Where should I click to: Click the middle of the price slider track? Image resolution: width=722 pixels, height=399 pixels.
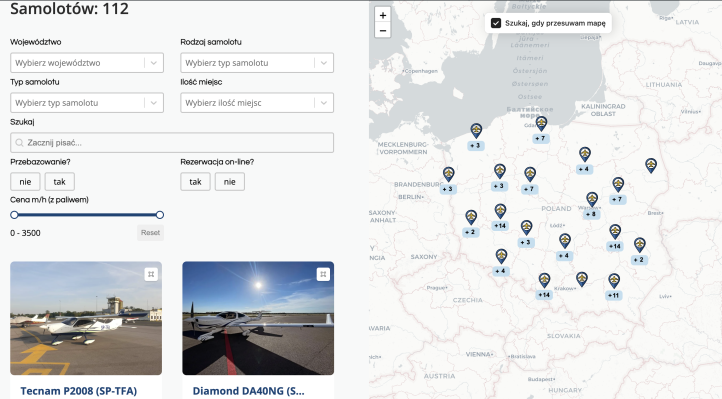[x=87, y=215]
